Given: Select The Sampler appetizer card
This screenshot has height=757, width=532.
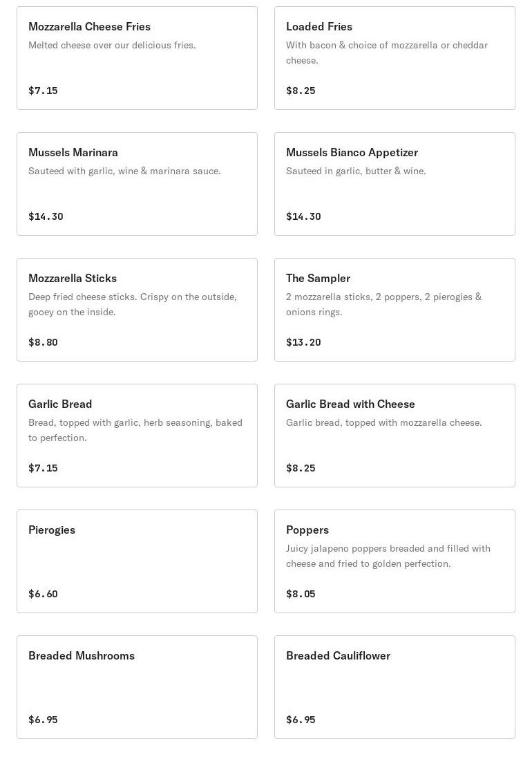Looking at the screenshot, I should click(x=395, y=310).
